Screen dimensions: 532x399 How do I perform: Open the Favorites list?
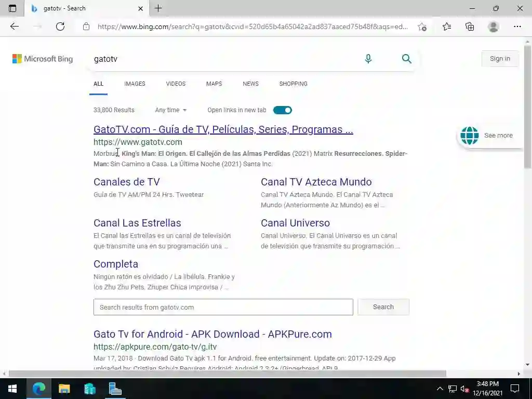click(447, 26)
